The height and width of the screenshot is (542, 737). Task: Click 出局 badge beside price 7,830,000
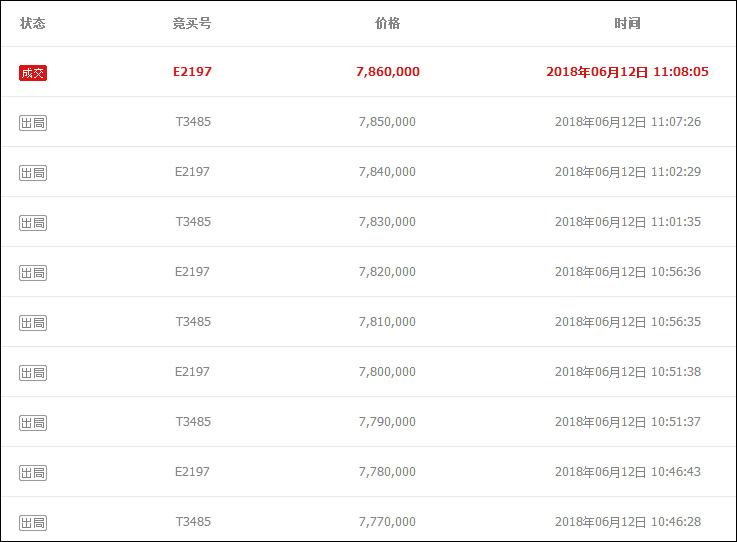point(33,222)
